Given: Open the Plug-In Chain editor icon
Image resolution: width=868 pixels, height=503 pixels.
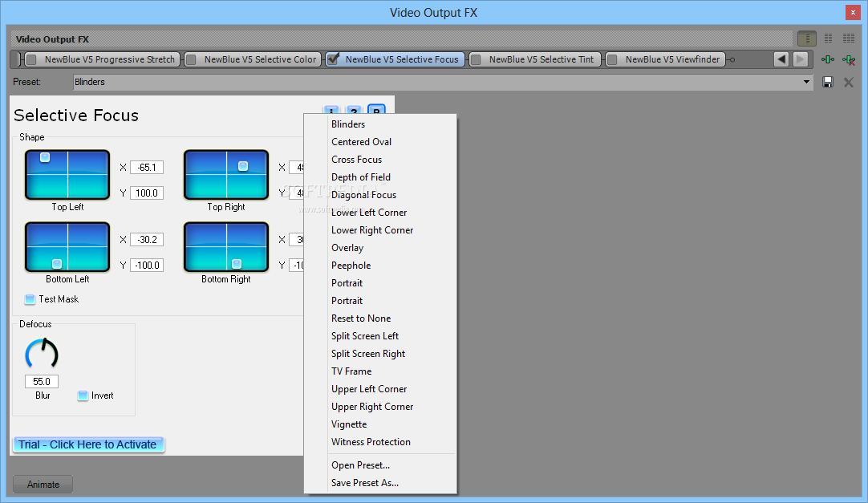Looking at the screenshot, I should [828, 59].
